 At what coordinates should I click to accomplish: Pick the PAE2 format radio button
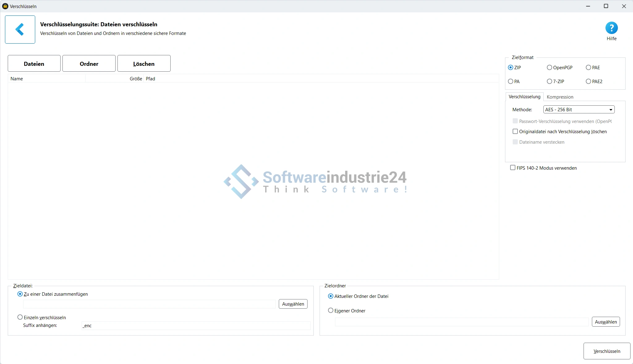tap(588, 81)
